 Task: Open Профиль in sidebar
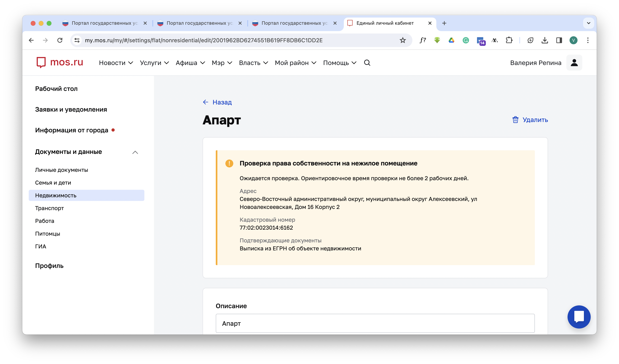pyautogui.click(x=49, y=266)
